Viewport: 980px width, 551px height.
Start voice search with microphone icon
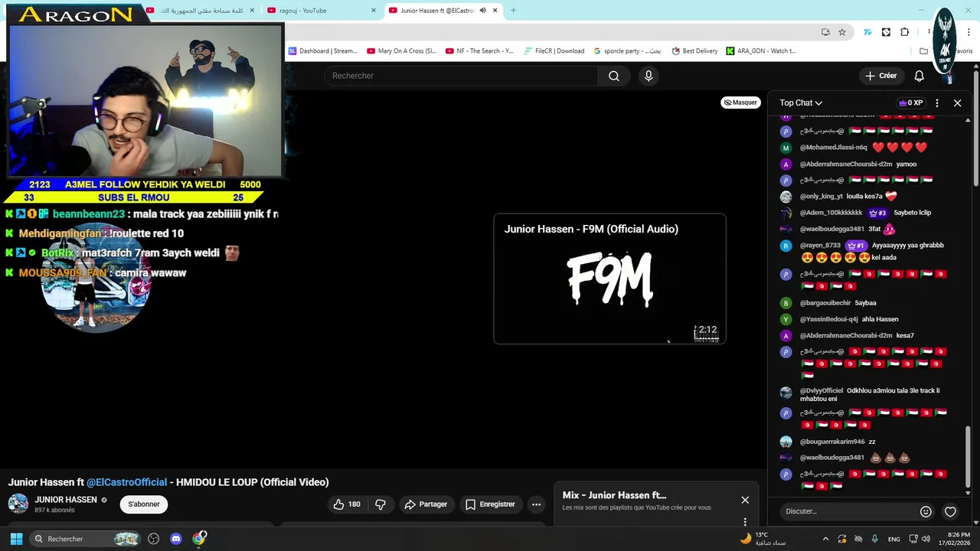point(648,76)
